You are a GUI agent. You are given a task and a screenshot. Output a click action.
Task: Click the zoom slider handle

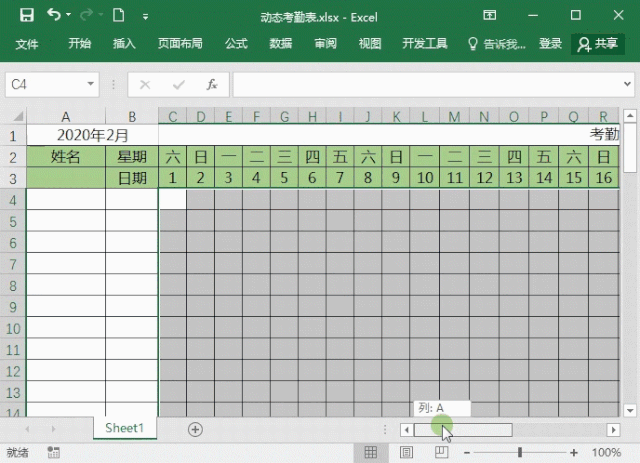point(520,452)
